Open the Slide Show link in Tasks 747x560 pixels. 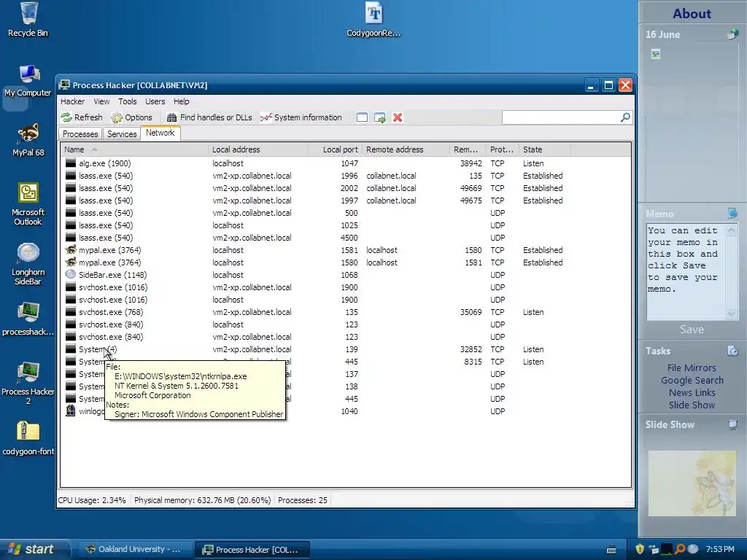coord(692,405)
